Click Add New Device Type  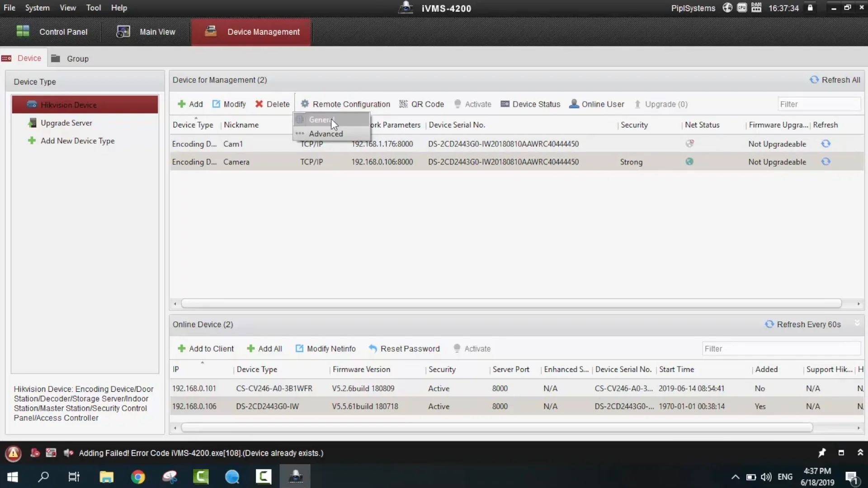click(x=77, y=141)
